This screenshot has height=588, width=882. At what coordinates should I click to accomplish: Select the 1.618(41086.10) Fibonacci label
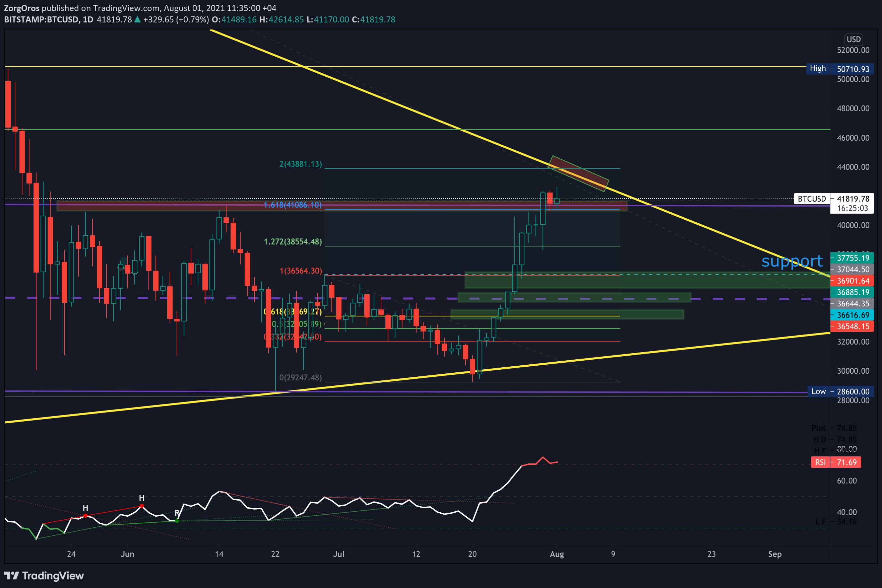coord(293,205)
